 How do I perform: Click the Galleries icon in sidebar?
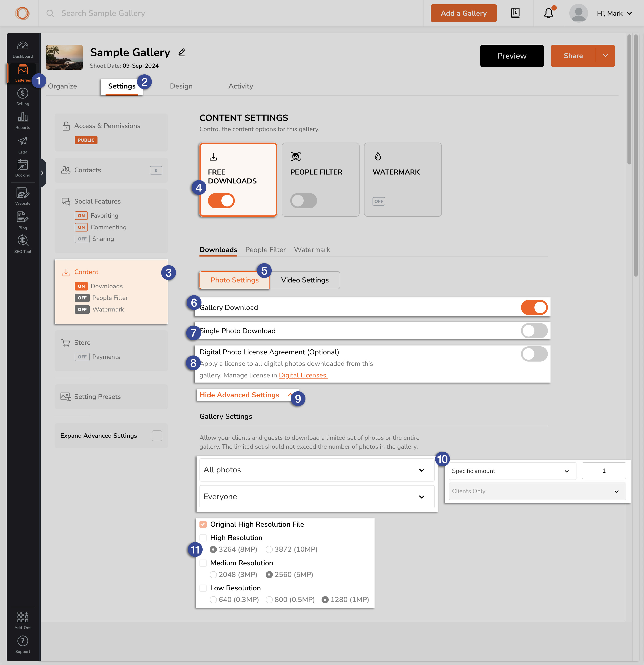tap(22, 71)
